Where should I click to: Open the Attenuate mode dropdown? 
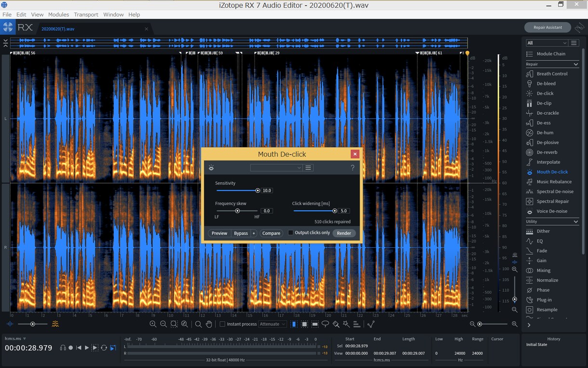[x=273, y=324]
